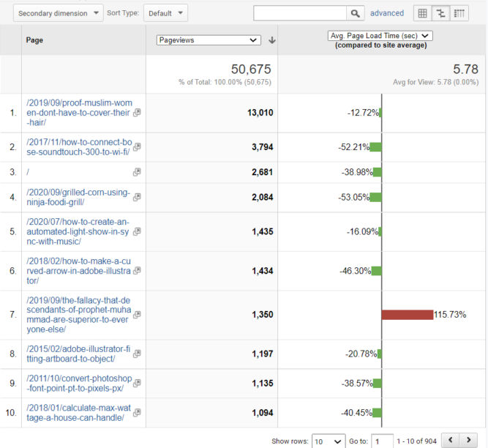Click the 1,350 pageviews value

click(x=263, y=315)
